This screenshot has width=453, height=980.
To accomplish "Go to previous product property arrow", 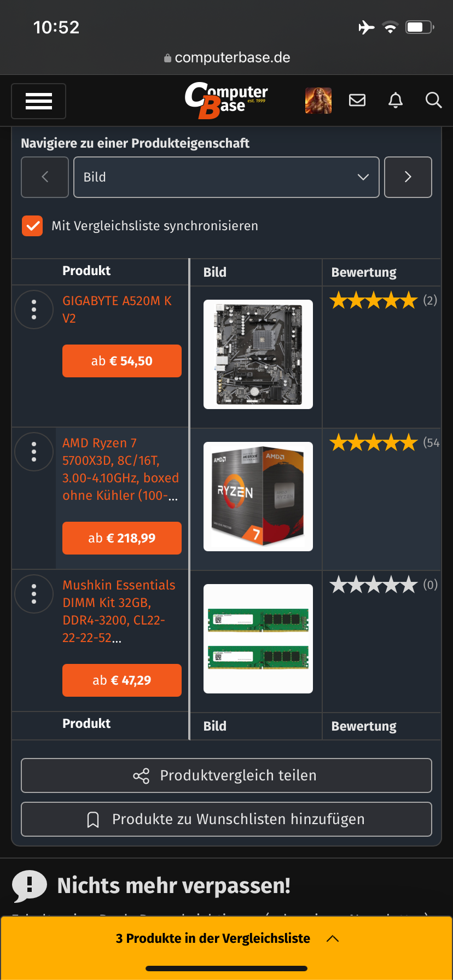I will click(45, 177).
